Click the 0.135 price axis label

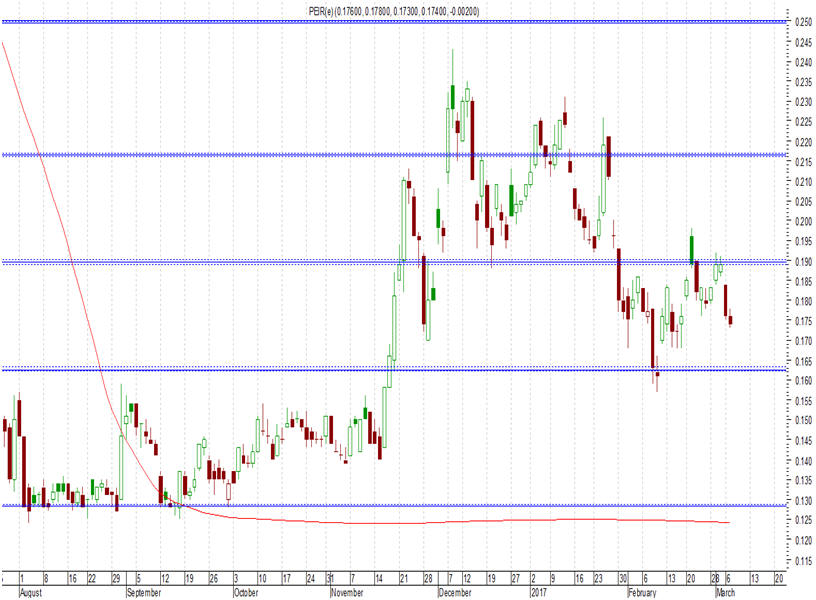pos(804,480)
